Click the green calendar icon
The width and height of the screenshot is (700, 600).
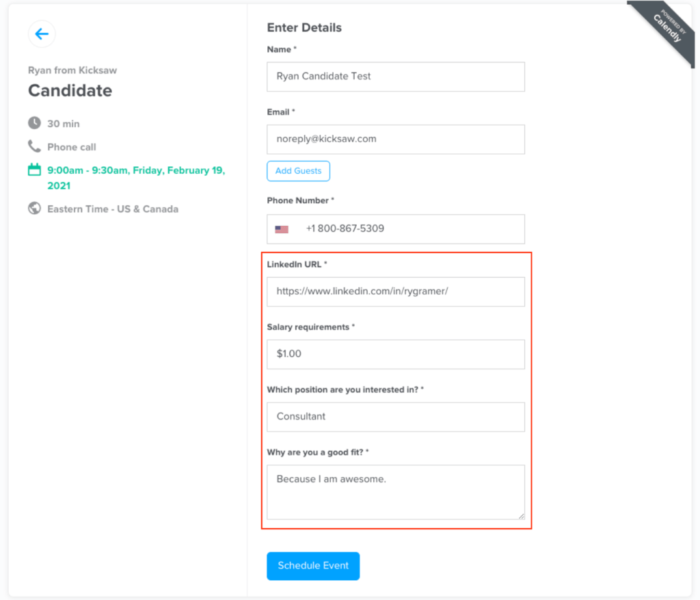pos(34,170)
